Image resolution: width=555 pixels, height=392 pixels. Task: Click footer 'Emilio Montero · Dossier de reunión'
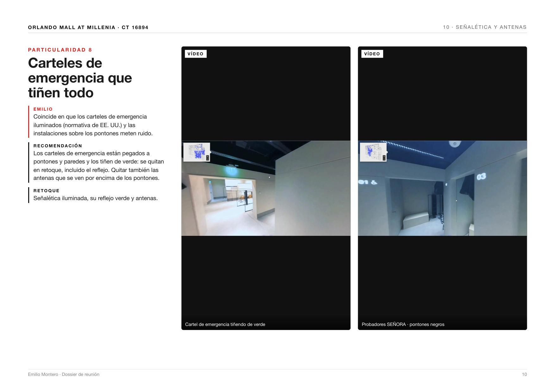64,374
